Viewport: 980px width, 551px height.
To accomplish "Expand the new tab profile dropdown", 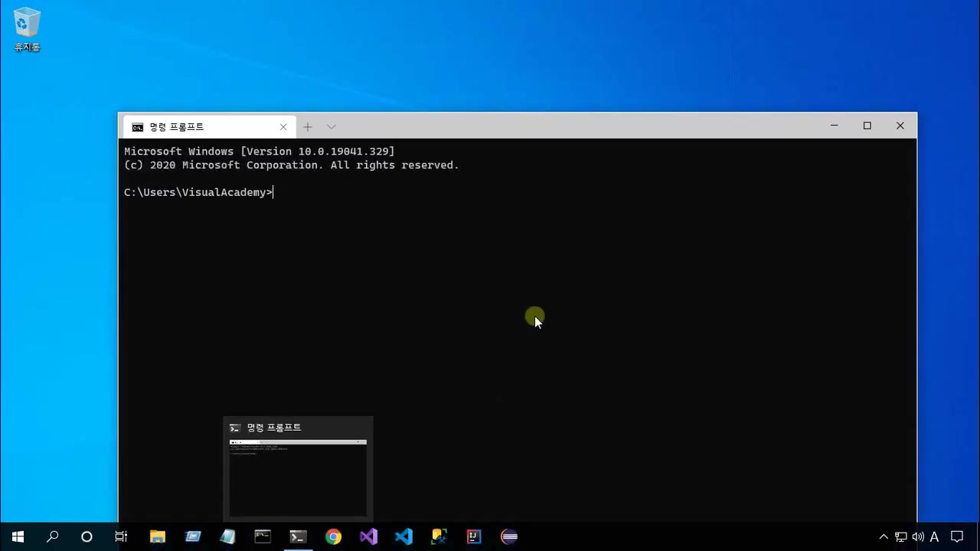I will point(331,127).
